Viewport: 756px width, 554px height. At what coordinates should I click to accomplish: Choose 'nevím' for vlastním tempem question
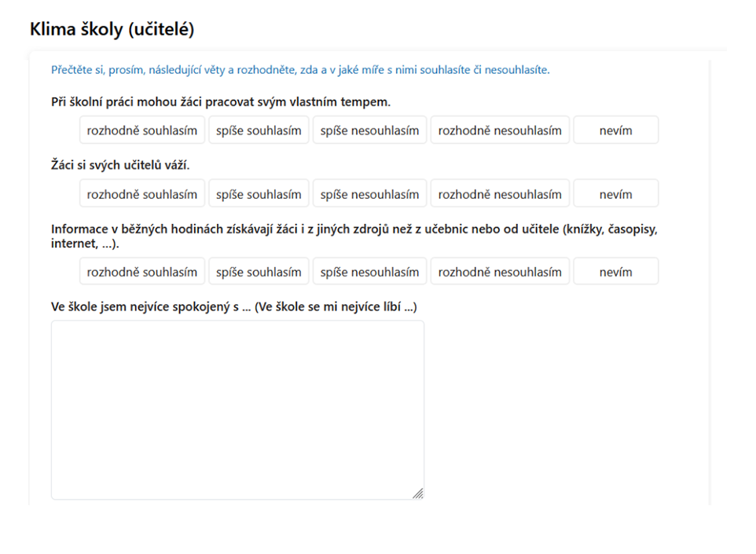[x=615, y=130]
